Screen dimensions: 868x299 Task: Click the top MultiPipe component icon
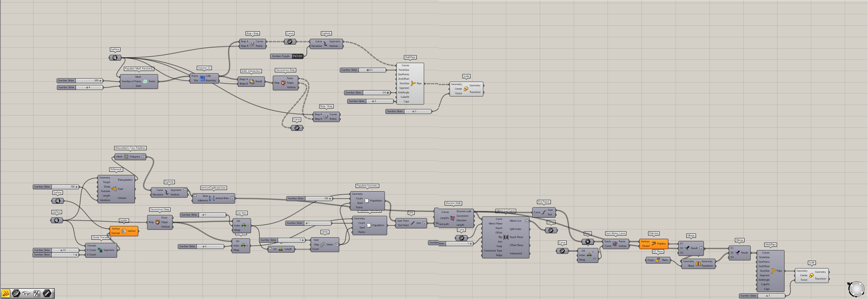413,83
